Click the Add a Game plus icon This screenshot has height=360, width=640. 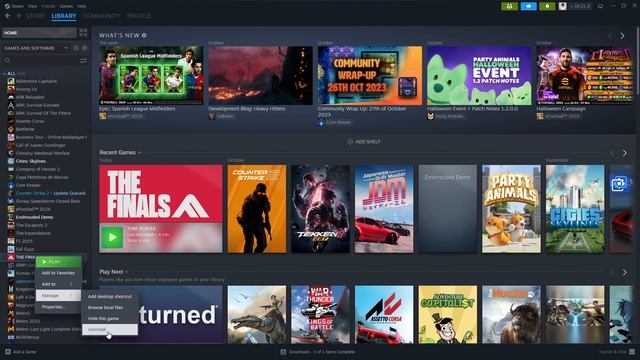[8, 351]
